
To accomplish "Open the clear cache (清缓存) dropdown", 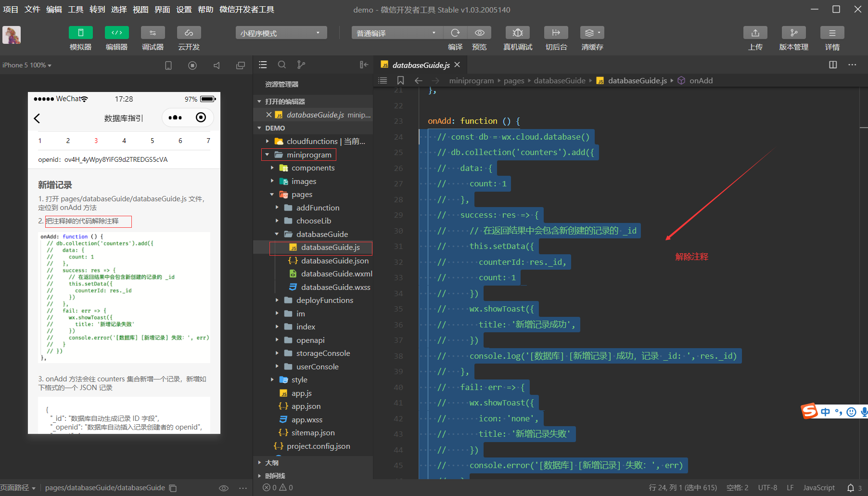I will 592,33.
